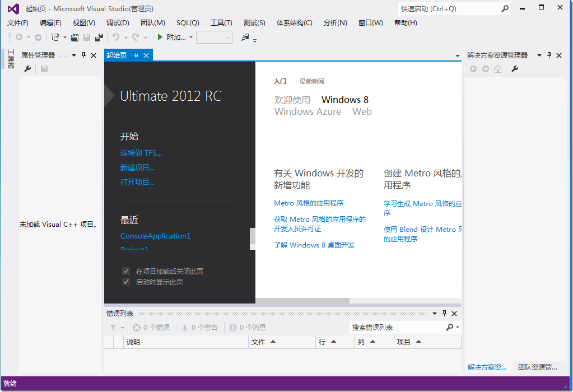
Task: Open the 调试(D) menu
Action: pyautogui.click(x=118, y=23)
